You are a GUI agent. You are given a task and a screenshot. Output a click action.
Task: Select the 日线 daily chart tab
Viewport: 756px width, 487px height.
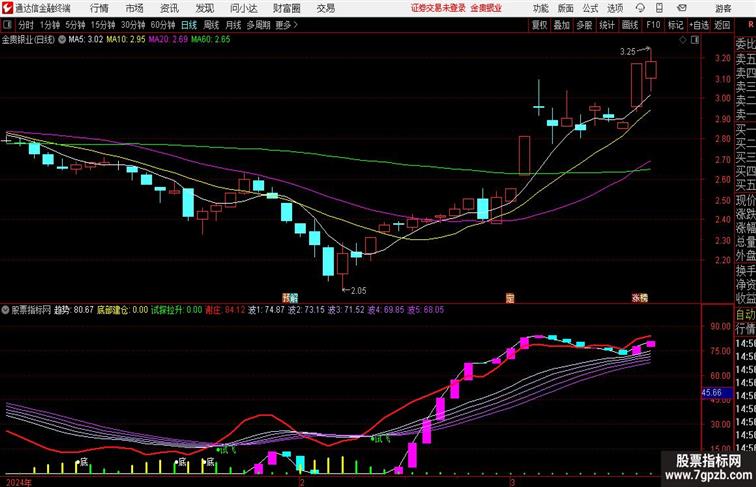(x=189, y=25)
